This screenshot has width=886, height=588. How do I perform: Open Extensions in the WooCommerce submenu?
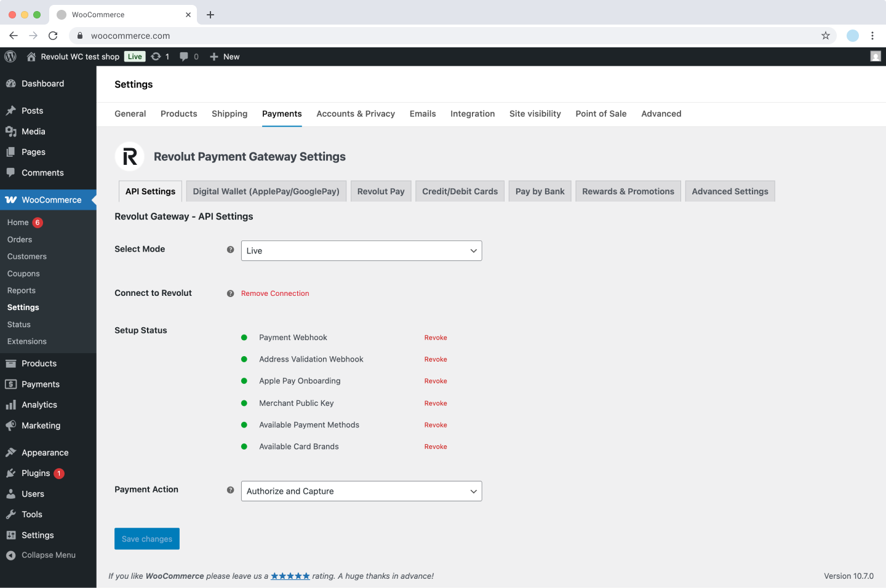coord(27,341)
